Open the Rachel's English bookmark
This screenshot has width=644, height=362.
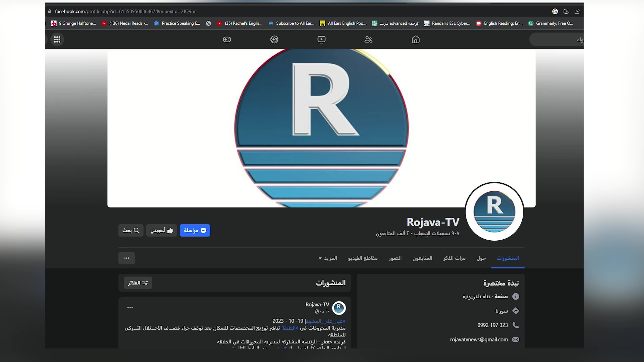(x=239, y=23)
